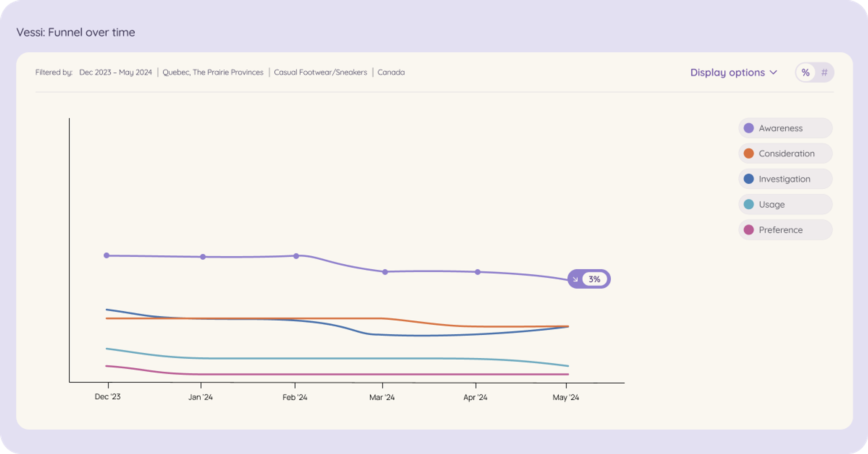Switch chart to percentage view
The height and width of the screenshot is (454, 868).
coord(805,72)
